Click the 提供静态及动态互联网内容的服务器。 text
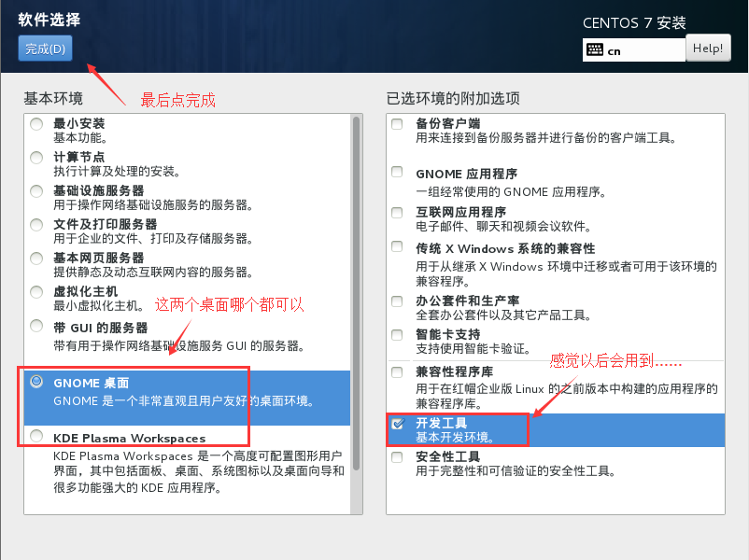Image resolution: width=749 pixels, height=560 pixels. [x=153, y=273]
